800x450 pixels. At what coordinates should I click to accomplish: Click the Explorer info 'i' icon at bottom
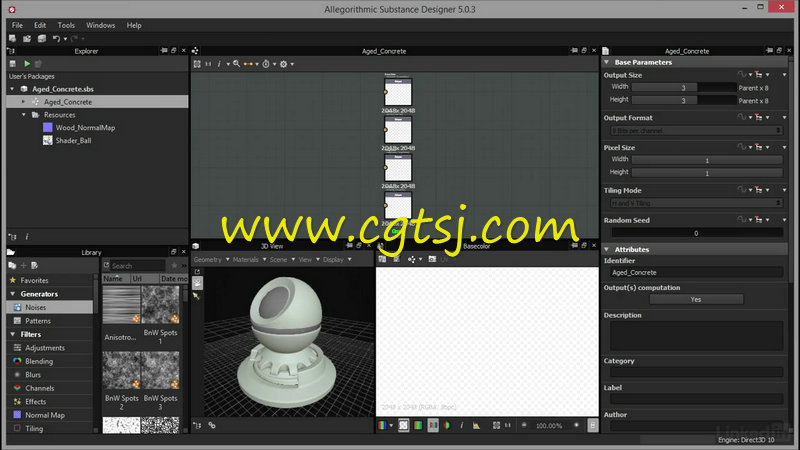pos(27,237)
